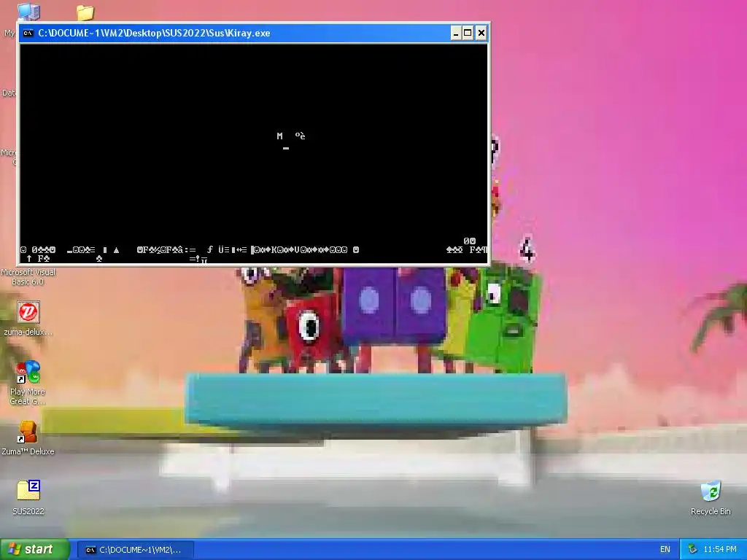Close the Kiray.exe console window
The image size is (747, 560).
click(481, 33)
